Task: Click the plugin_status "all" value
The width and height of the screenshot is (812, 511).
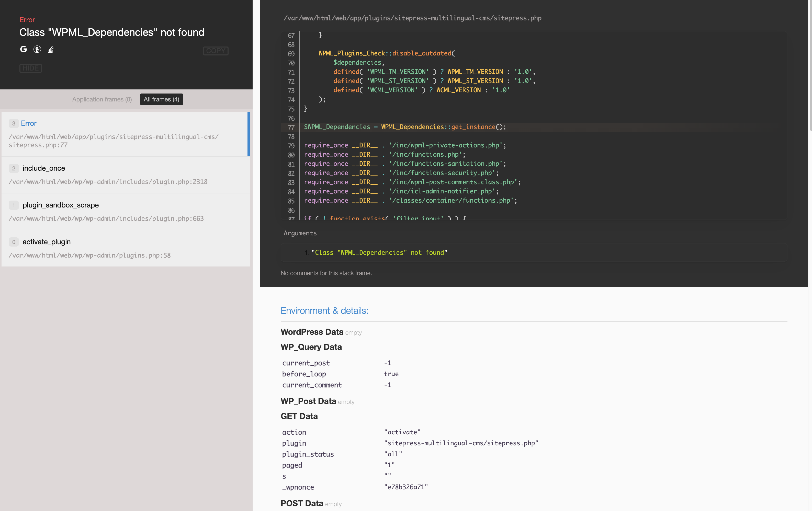Action: pyautogui.click(x=393, y=454)
